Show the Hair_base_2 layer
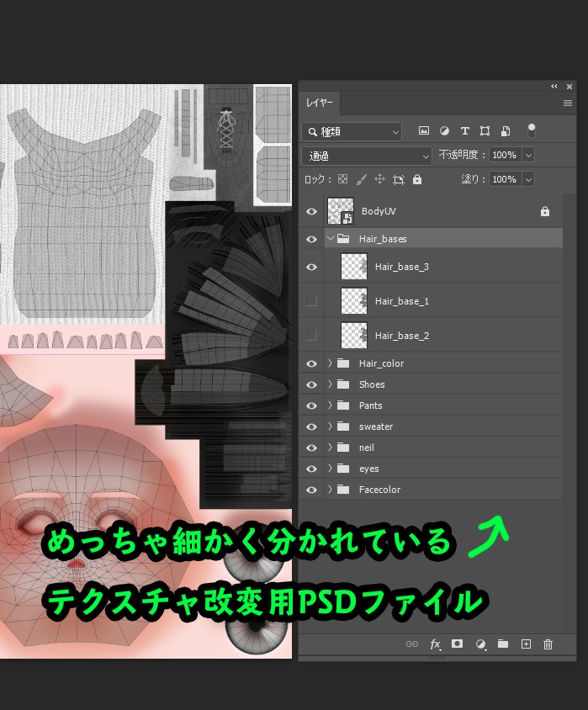The width and height of the screenshot is (588, 710). tap(311, 335)
